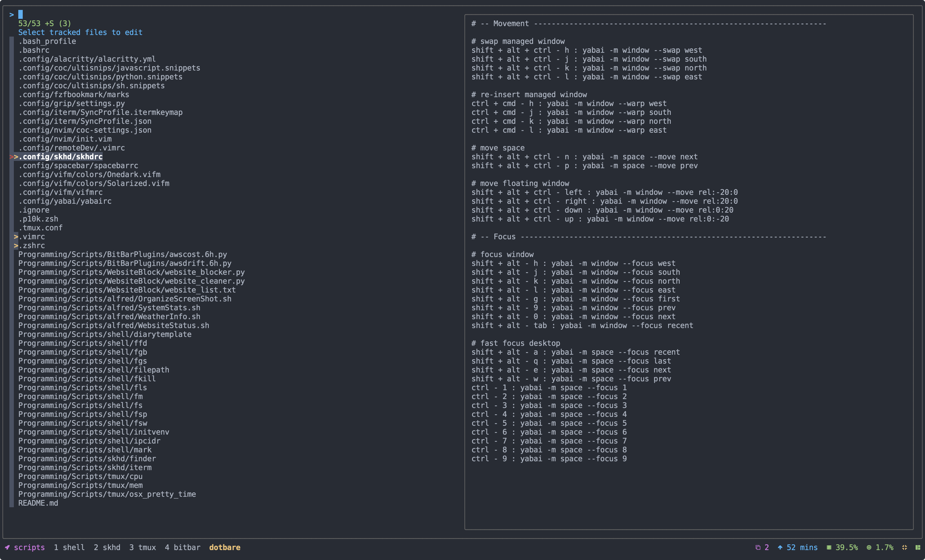Select WebsiteBlock/website_blocker.py
The height and width of the screenshot is (560, 925).
click(x=131, y=272)
